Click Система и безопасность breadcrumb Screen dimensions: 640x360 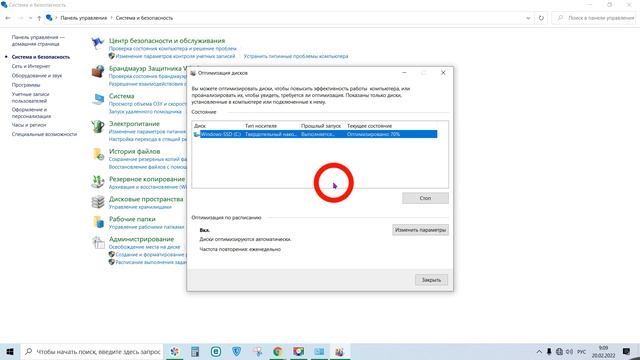click(144, 18)
